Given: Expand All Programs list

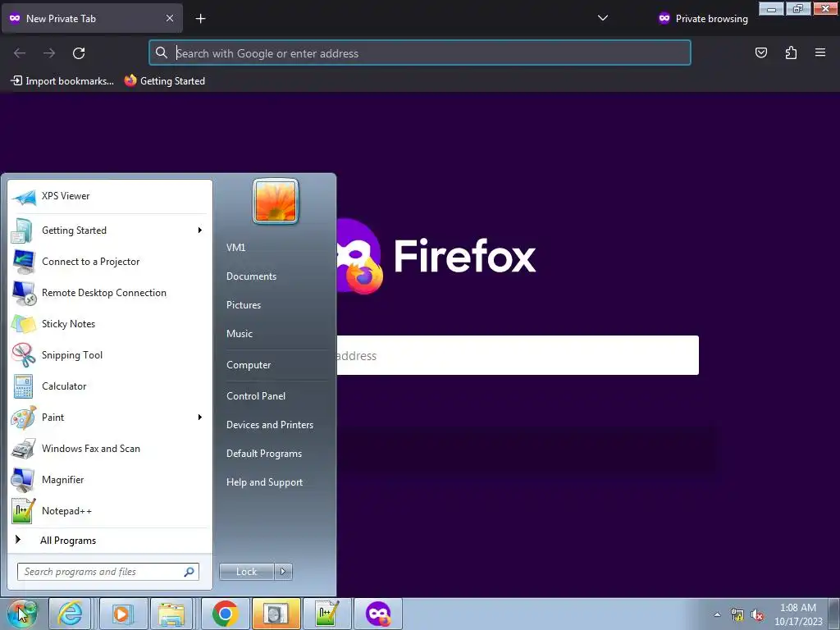Looking at the screenshot, I should click(110, 541).
